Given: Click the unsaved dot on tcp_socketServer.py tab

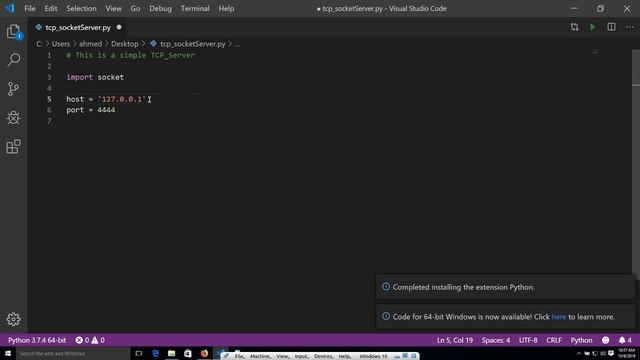Looking at the screenshot, I should (119, 27).
